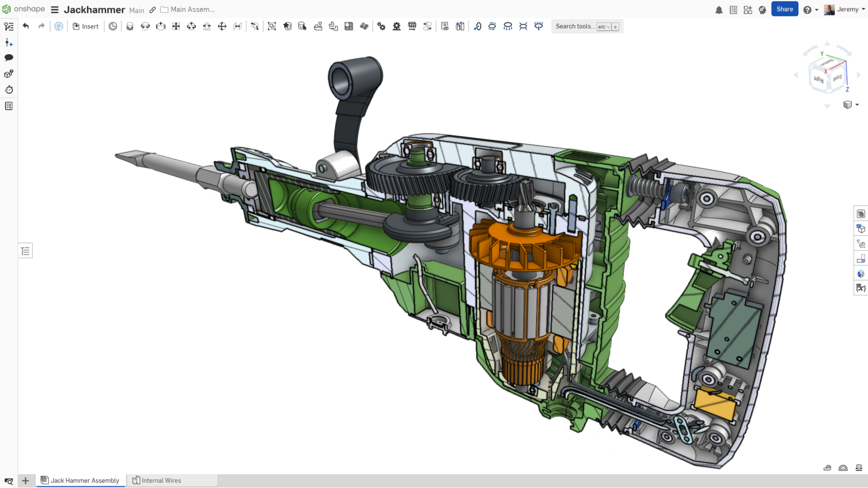Create a new tab with the plus button
The image size is (868, 488).
tap(26, 481)
